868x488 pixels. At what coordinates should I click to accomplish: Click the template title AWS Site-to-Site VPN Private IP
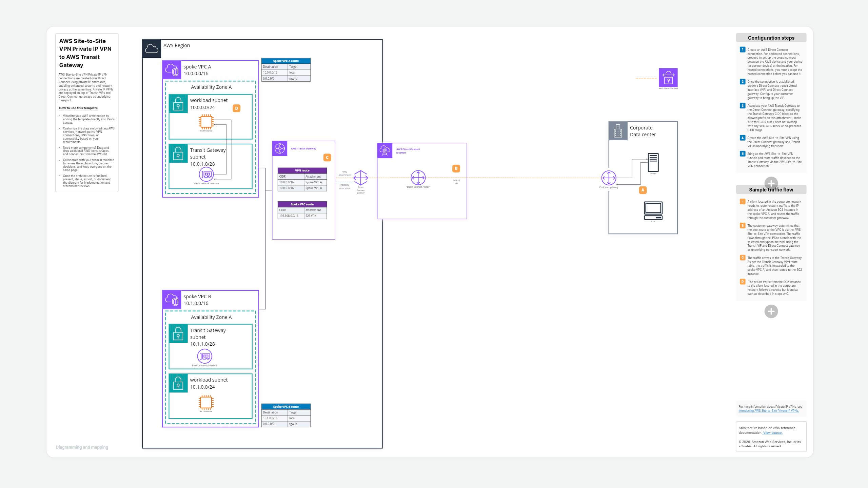(85, 53)
